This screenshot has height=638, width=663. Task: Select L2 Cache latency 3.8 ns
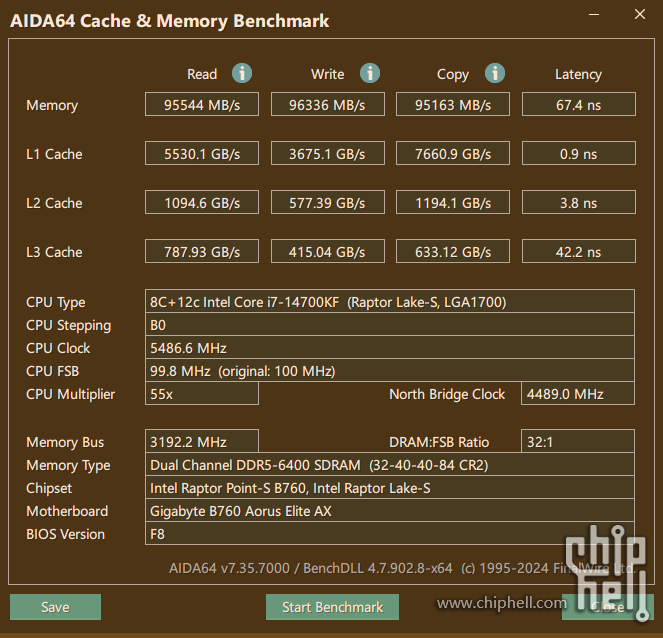pyautogui.click(x=579, y=203)
